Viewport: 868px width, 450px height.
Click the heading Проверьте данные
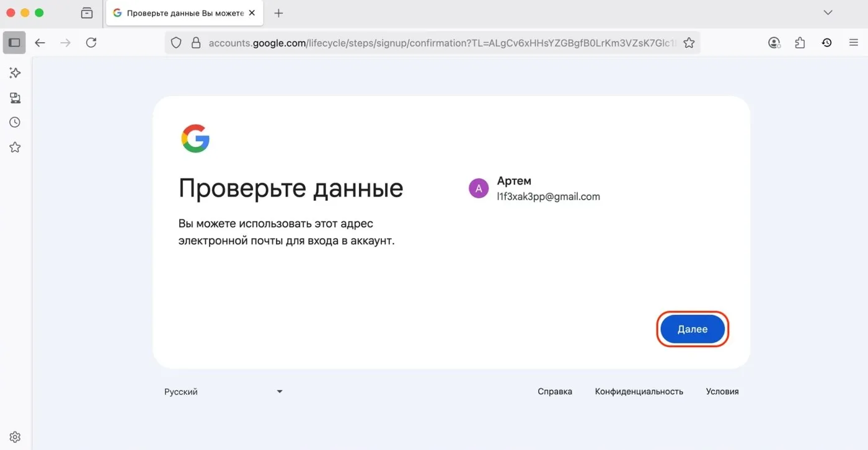tap(291, 188)
